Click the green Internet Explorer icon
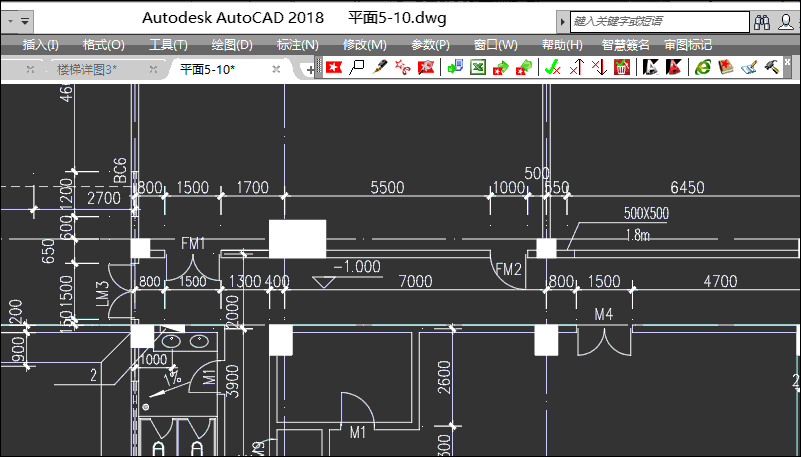Viewport: 801px width, 457px height. 703,67
